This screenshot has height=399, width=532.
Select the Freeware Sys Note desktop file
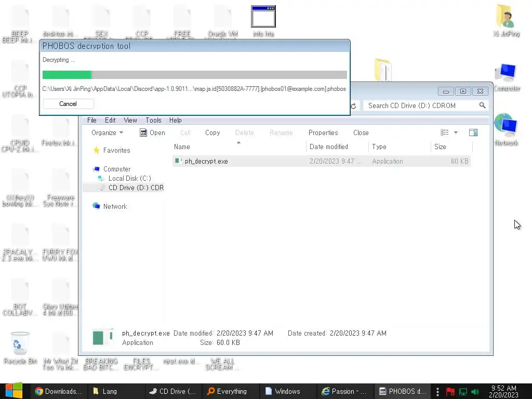click(60, 188)
